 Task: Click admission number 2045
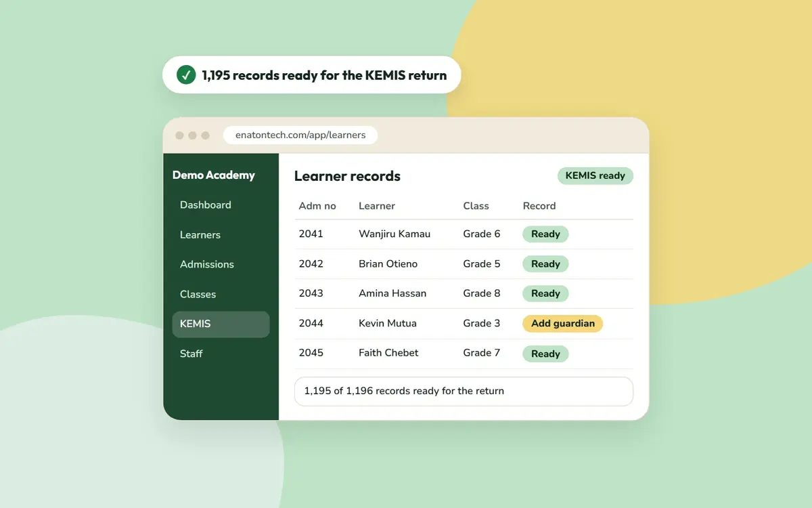pyautogui.click(x=311, y=353)
